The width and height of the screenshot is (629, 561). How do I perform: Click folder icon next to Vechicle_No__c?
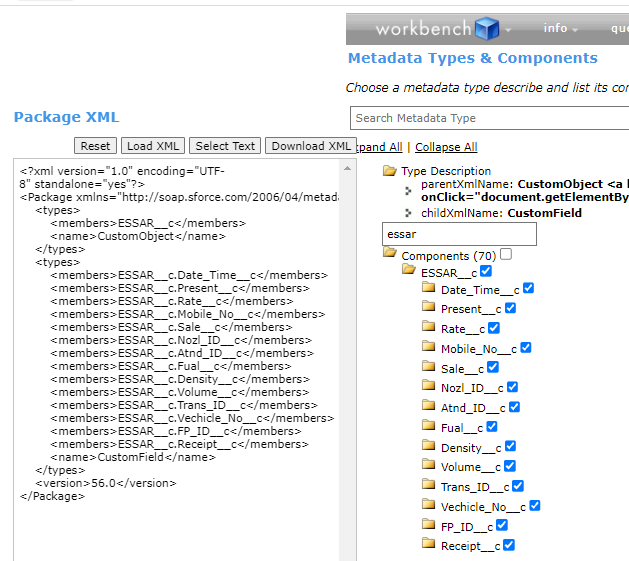coord(428,504)
